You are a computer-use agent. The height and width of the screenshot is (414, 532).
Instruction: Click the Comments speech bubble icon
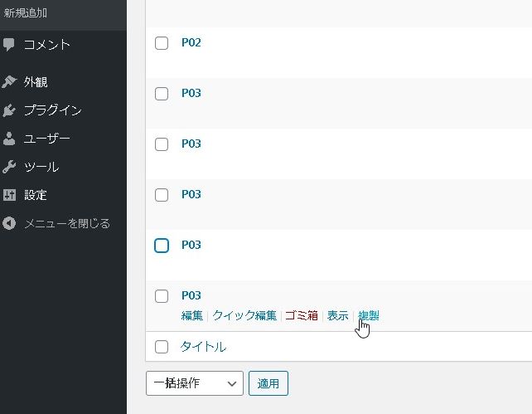9,45
